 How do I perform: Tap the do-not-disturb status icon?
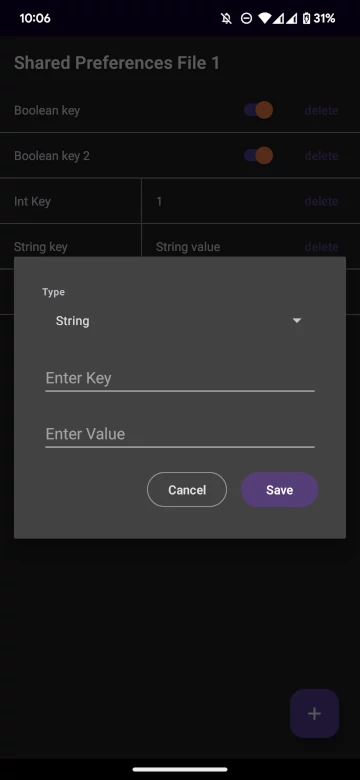coord(246,18)
